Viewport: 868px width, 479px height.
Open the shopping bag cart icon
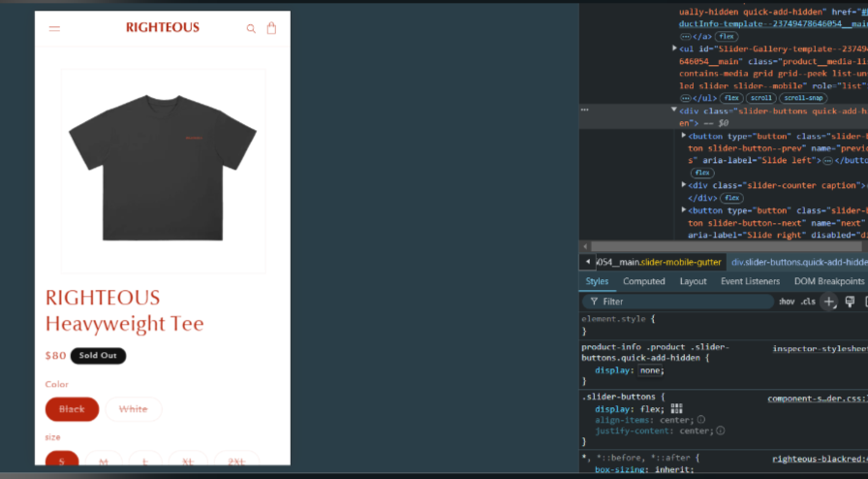[271, 28]
